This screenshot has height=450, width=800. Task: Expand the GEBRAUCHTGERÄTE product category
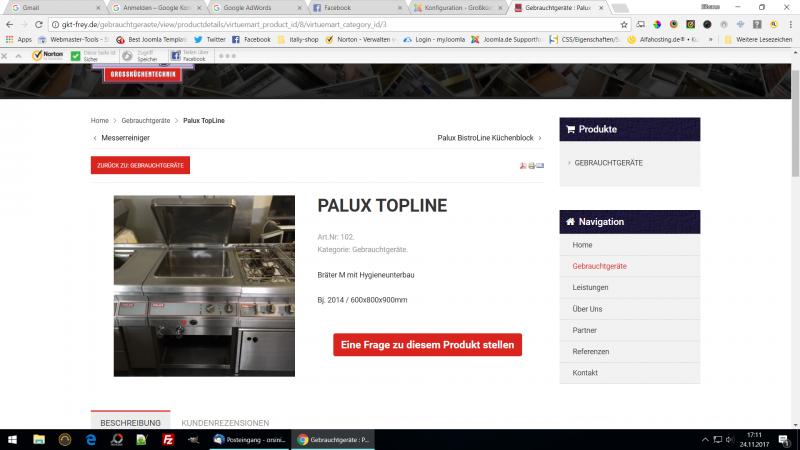[608, 162]
